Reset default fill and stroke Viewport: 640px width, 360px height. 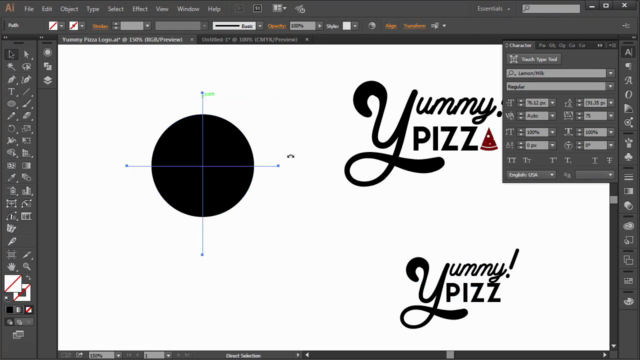click(7, 298)
